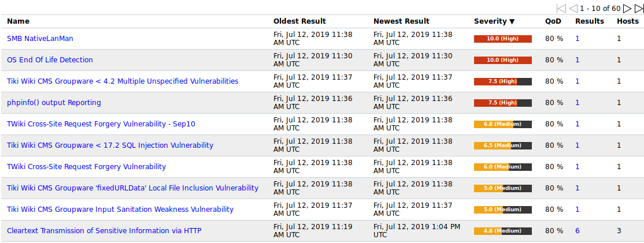Sort by Newest Result column header
Viewport: 644px width, 243px height.
(x=401, y=21)
